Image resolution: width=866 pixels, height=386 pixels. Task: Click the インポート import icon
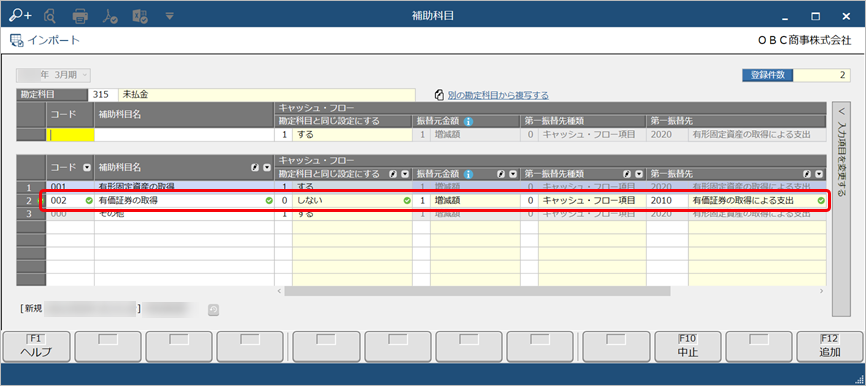[x=17, y=40]
